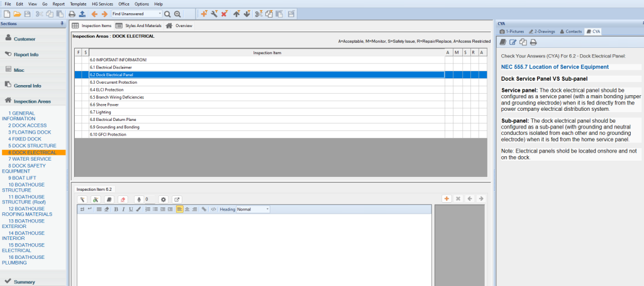The image size is (644, 286).
Task: Toggle bold formatting in comment editor
Action: coord(116,209)
